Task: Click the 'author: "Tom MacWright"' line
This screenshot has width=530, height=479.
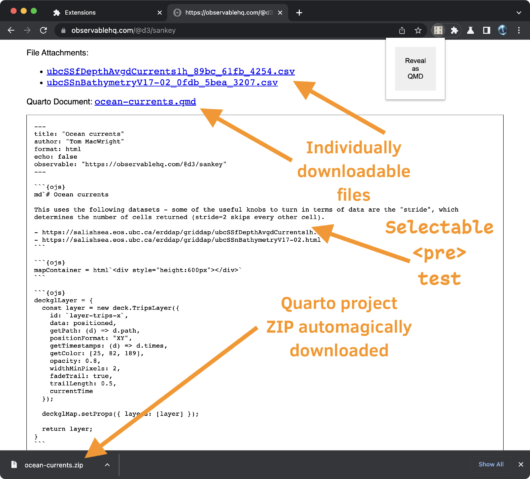Action: pos(79,141)
